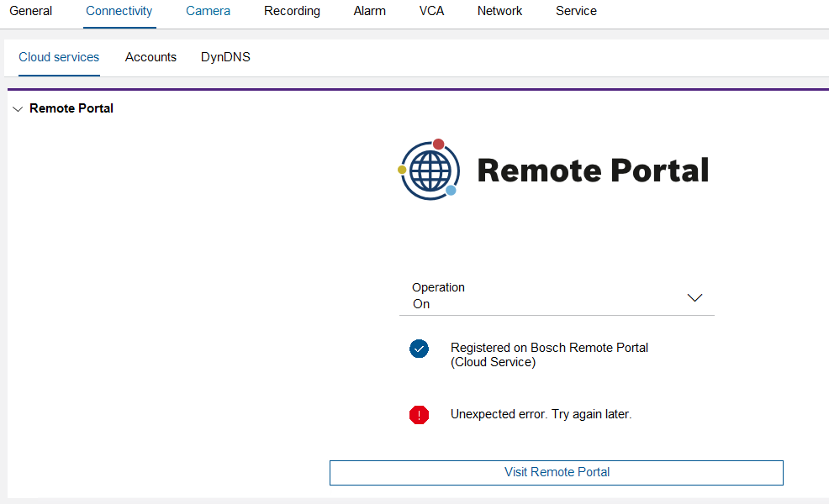829x504 pixels.
Task: Open the General tab
Action: click(30, 12)
